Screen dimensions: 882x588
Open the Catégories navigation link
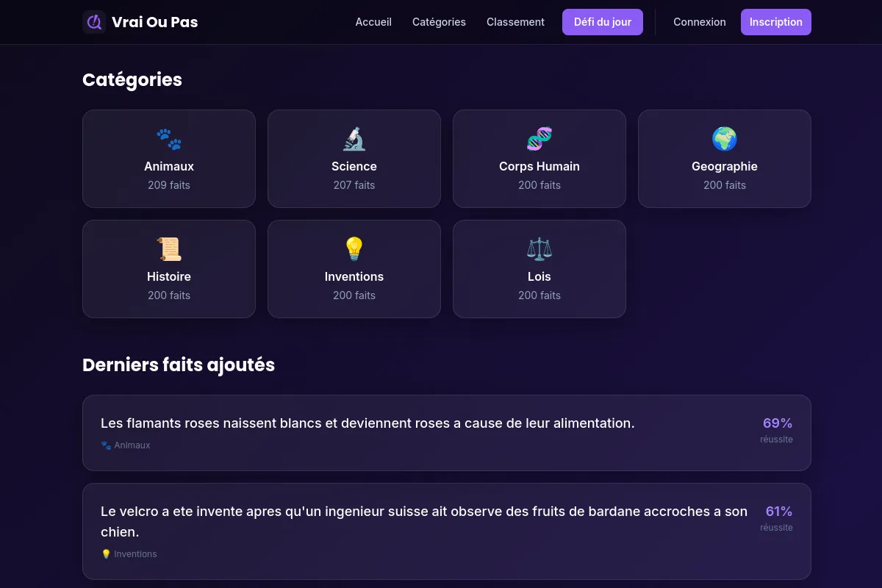439,22
